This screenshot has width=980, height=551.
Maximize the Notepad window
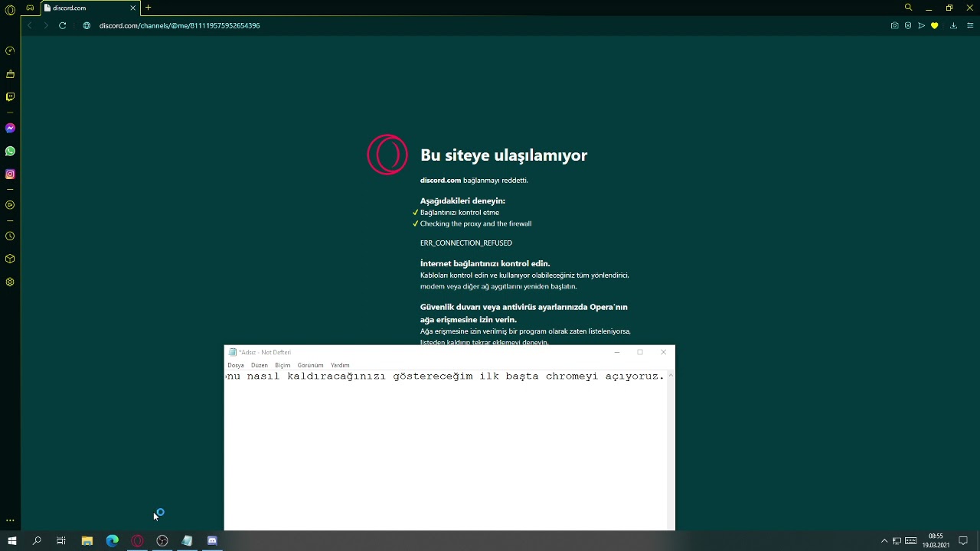(x=640, y=352)
